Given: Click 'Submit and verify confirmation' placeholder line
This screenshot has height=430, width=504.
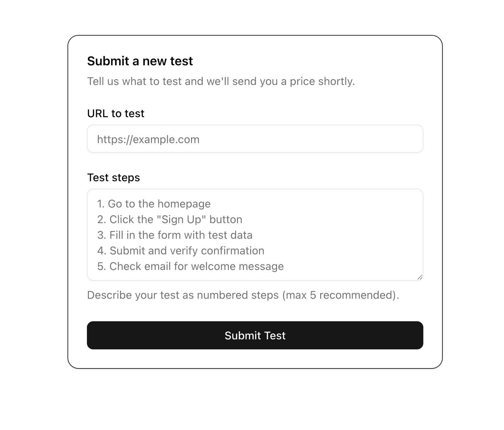Looking at the screenshot, I should pos(181,251).
